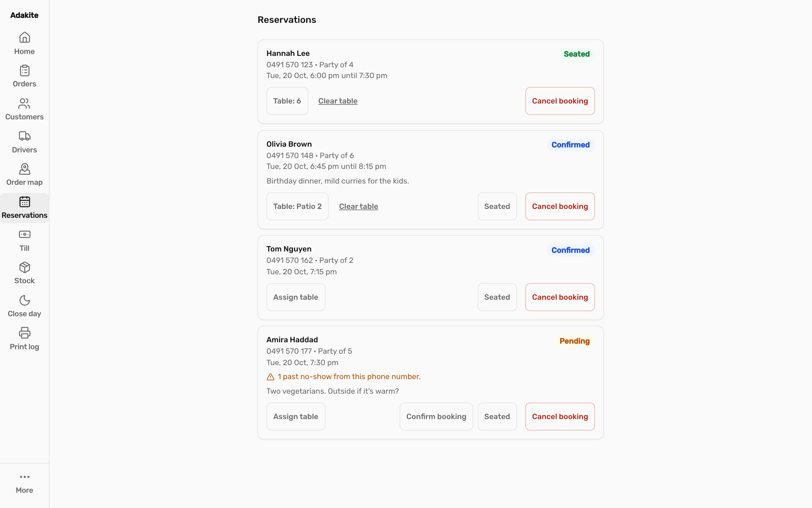Click the Reservations page heading
The width and height of the screenshot is (812, 508).
pos(287,20)
